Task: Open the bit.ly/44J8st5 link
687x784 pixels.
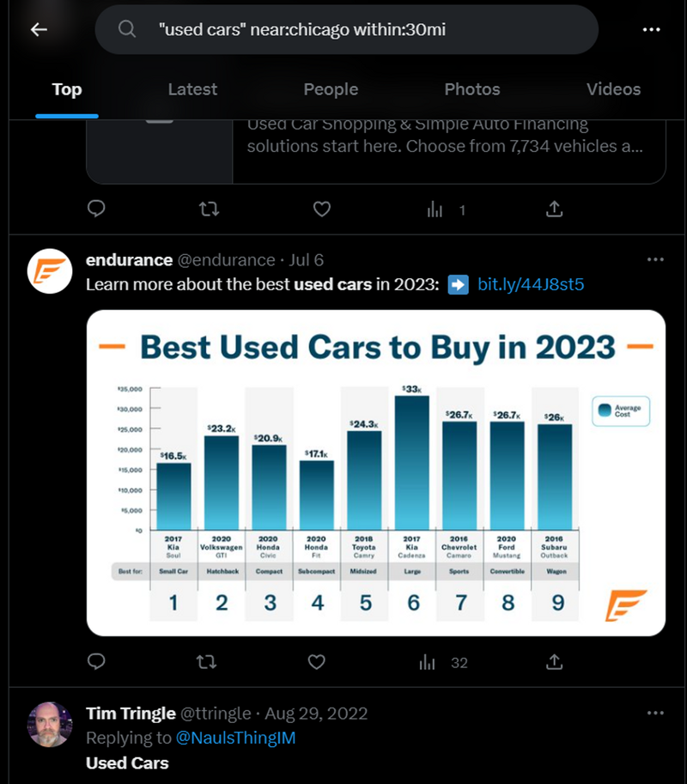Action: click(x=531, y=284)
